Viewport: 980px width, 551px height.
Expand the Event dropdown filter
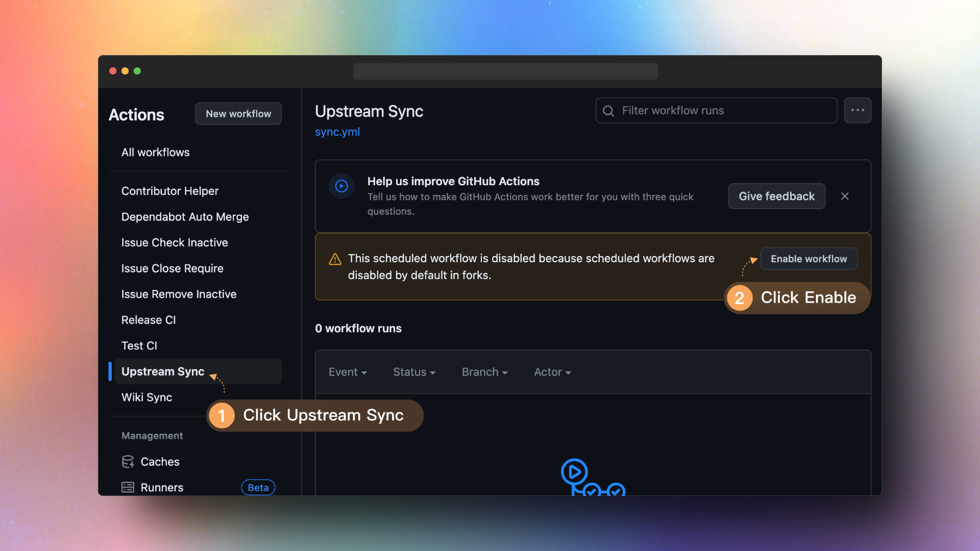[x=347, y=371]
